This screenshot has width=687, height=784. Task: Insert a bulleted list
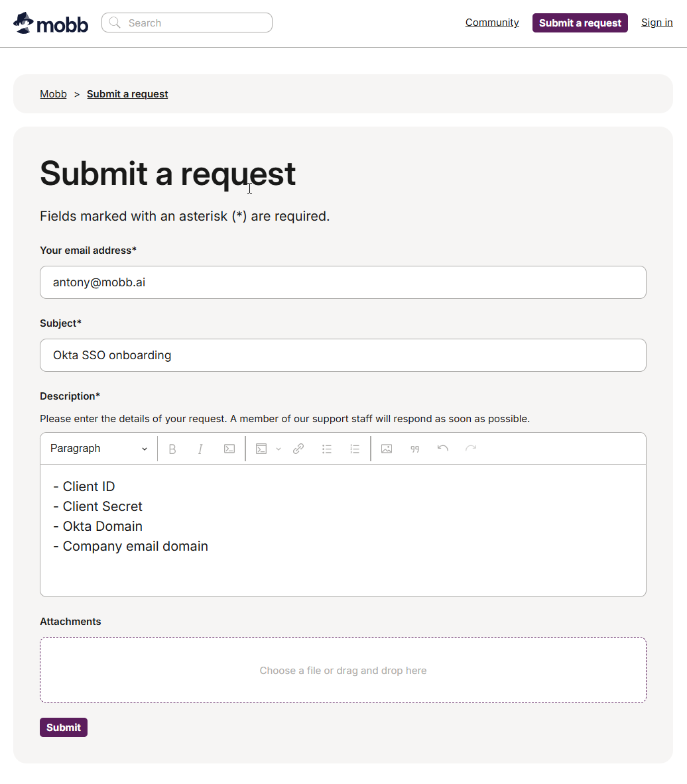click(x=327, y=449)
